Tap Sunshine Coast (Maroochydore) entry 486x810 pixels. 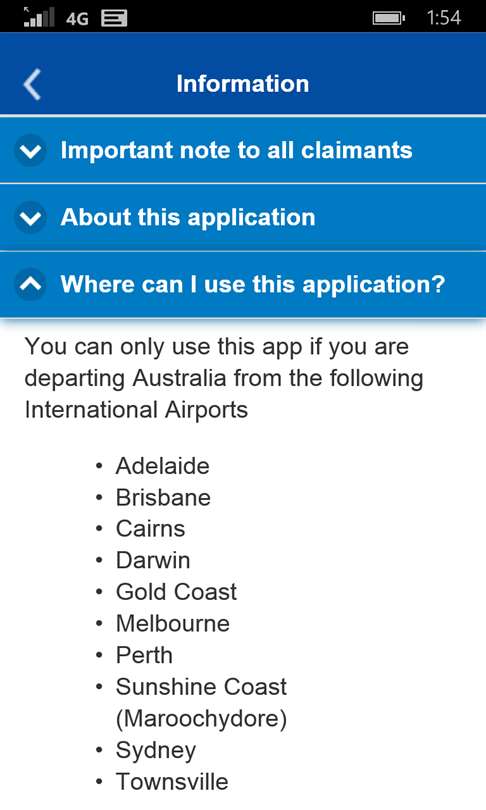pyautogui.click(x=201, y=703)
